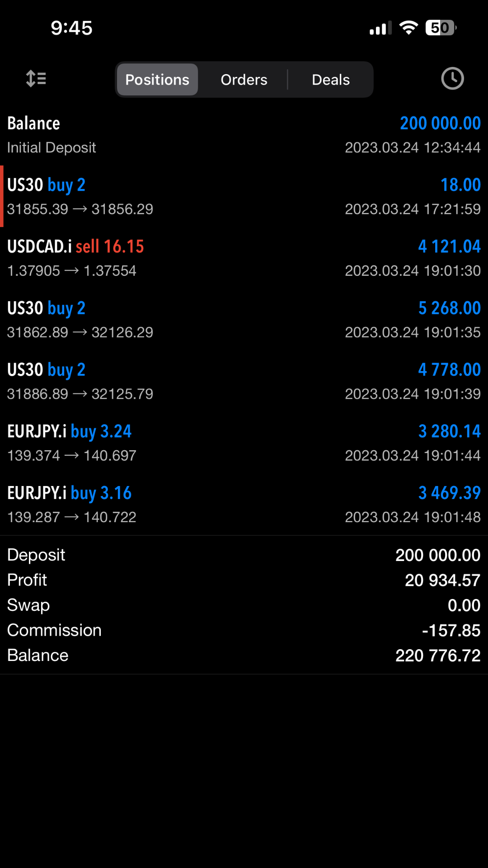Tap the battery level indicator

point(441,28)
